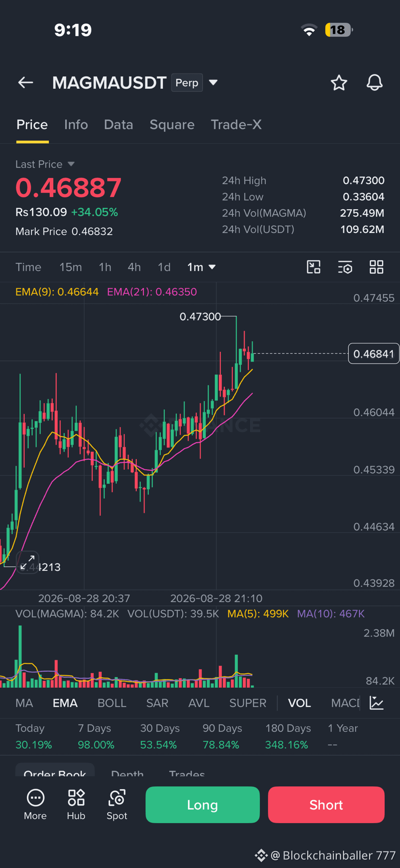400x868 pixels.
Task: Tap the 0.47300 high label on chart
Action: pos(200,317)
